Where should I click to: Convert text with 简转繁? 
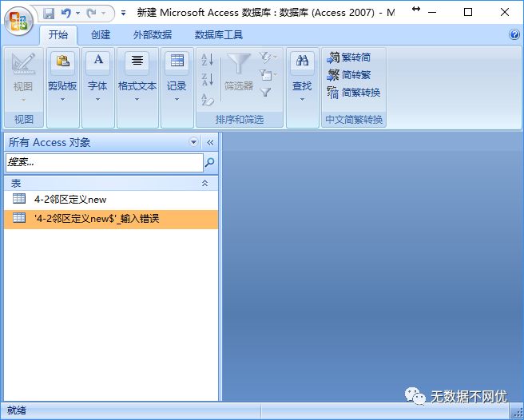pos(349,75)
